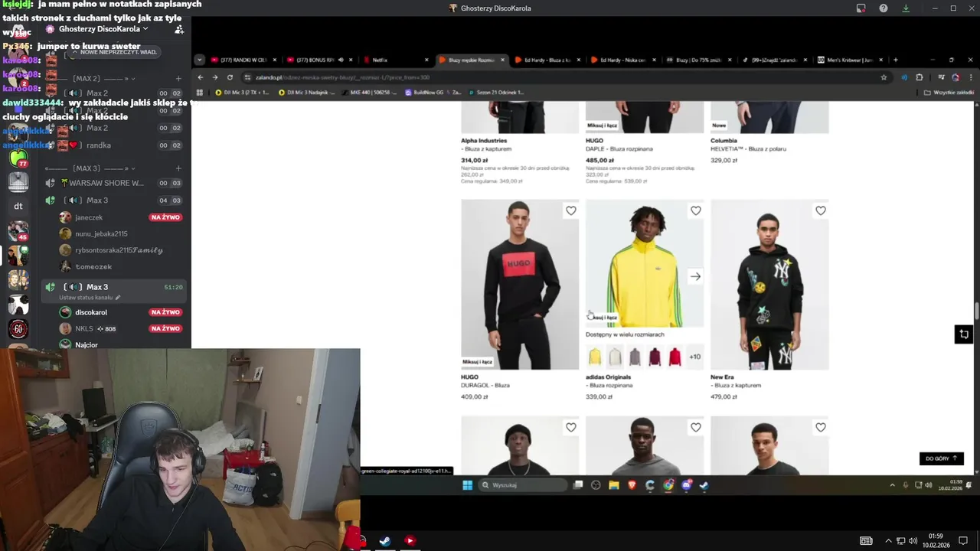The image size is (980, 551).
Task: Select red color swatch for adidas jacket
Action: tap(675, 357)
